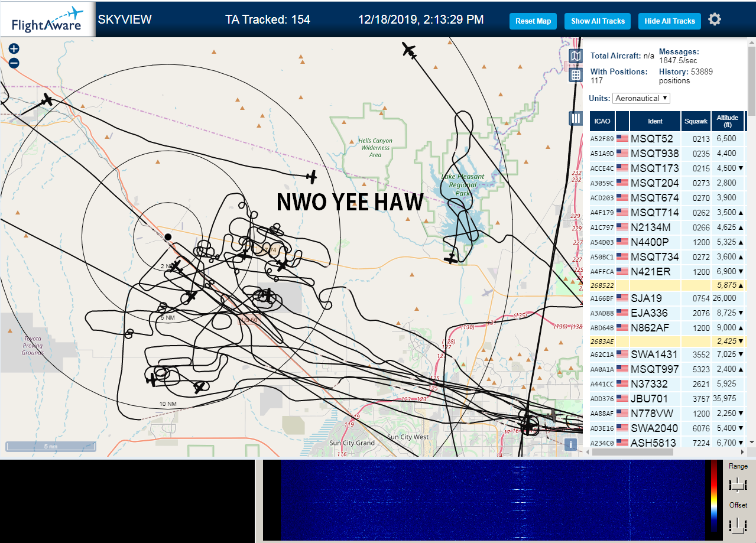
Task: Select ASH5813 aircraft row
Action: (x=668, y=442)
